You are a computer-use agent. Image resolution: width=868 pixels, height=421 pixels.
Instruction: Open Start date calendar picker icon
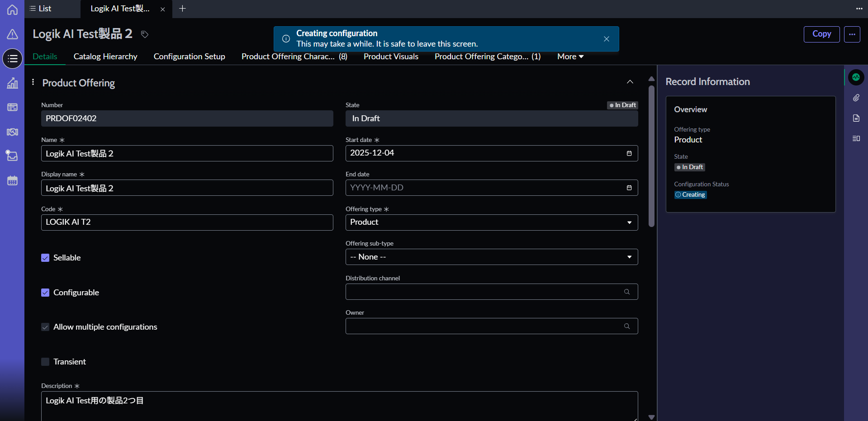629,153
